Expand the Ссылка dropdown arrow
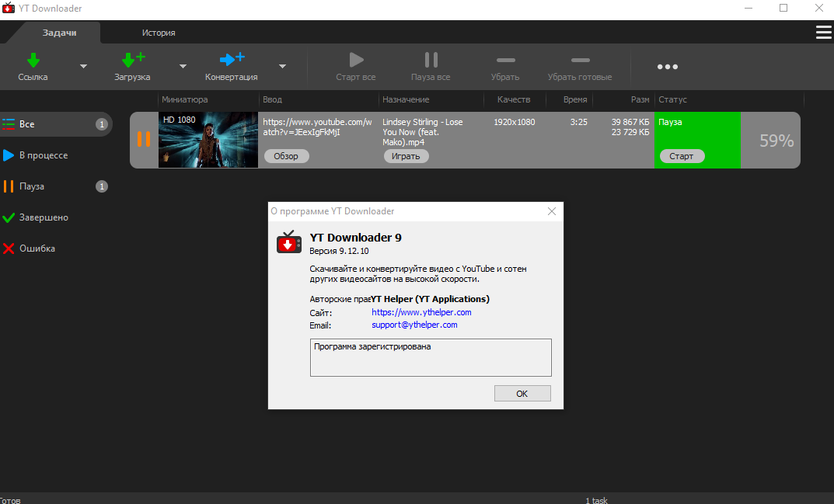 (x=83, y=67)
